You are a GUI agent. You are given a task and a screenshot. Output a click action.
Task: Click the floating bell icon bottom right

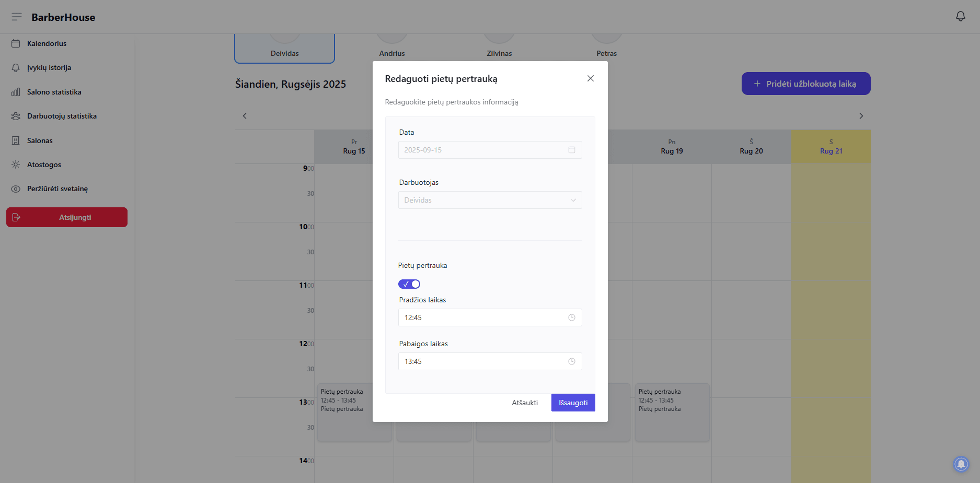click(961, 464)
